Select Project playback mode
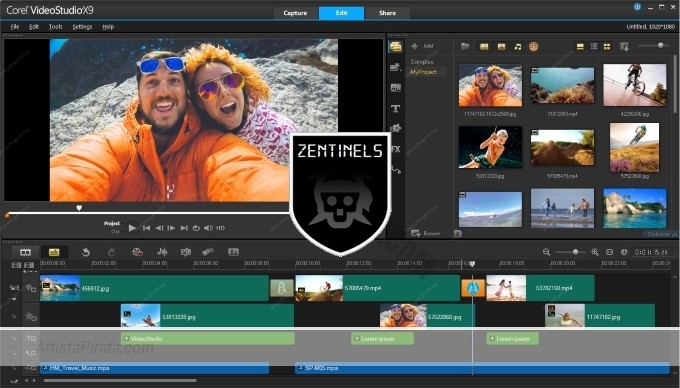Screen dimensions: 680x388 tap(112, 223)
